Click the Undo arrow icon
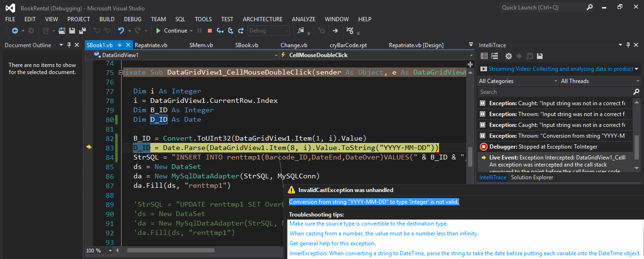 click(122, 31)
